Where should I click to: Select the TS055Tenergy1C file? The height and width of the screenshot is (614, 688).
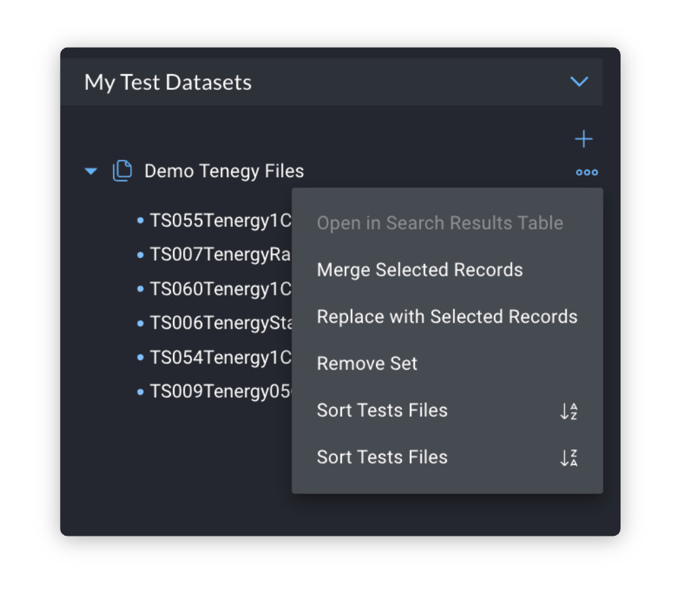pyautogui.click(x=220, y=221)
